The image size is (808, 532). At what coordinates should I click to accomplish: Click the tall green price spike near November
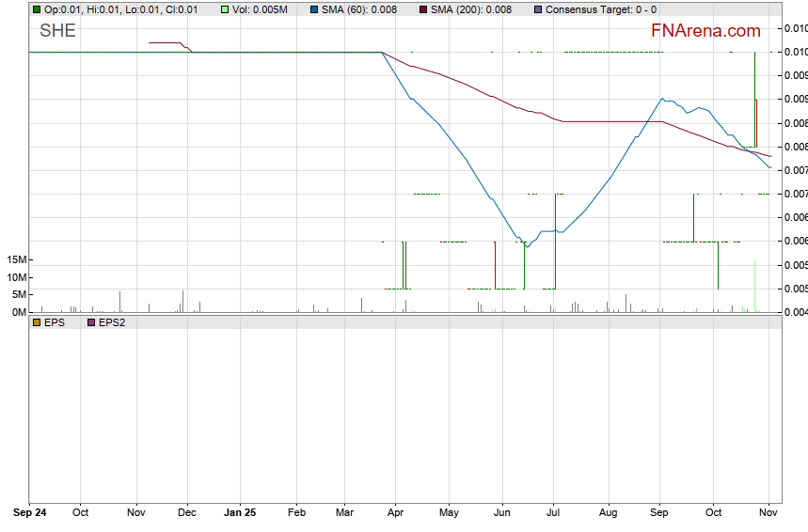click(x=754, y=94)
